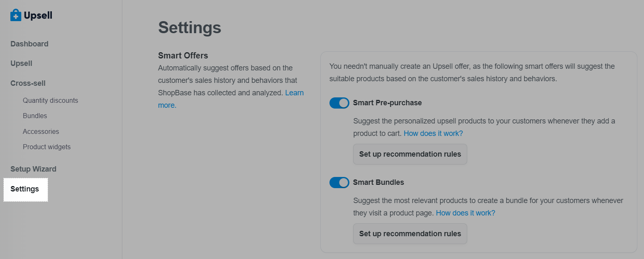This screenshot has height=259, width=644.
Task: Set up recommendation rules for Smart Bundles
Action: click(410, 234)
